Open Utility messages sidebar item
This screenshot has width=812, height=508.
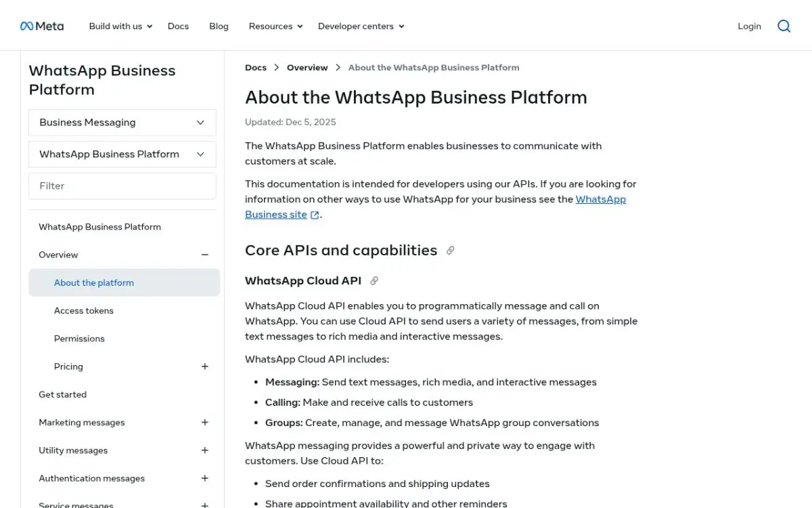[x=73, y=450]
